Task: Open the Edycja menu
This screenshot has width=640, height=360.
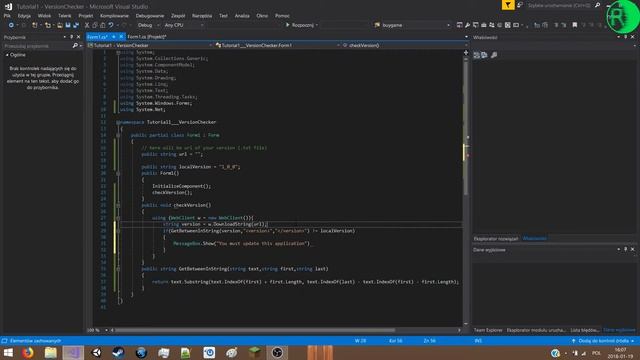Action: pyautogui.click(x=24, y=16)
